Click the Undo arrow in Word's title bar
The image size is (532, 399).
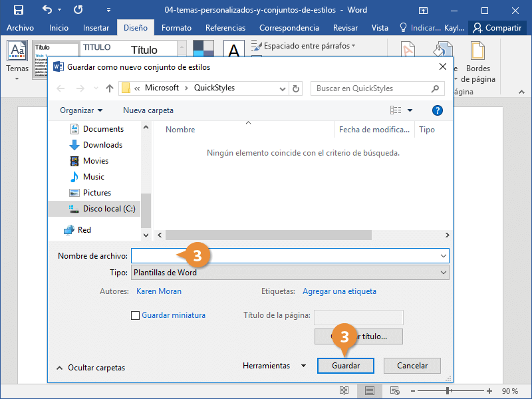click(47, 9)
